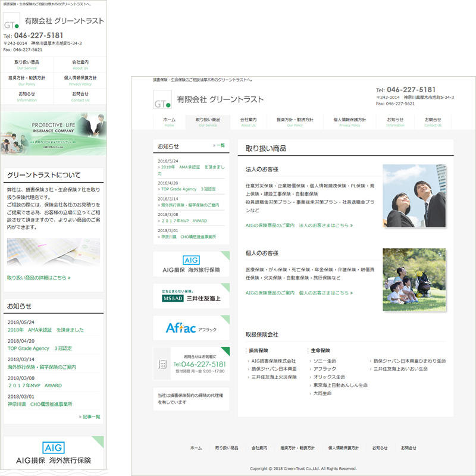Open 取り扱い商品の詳細はこちら link on mobile

39,277
